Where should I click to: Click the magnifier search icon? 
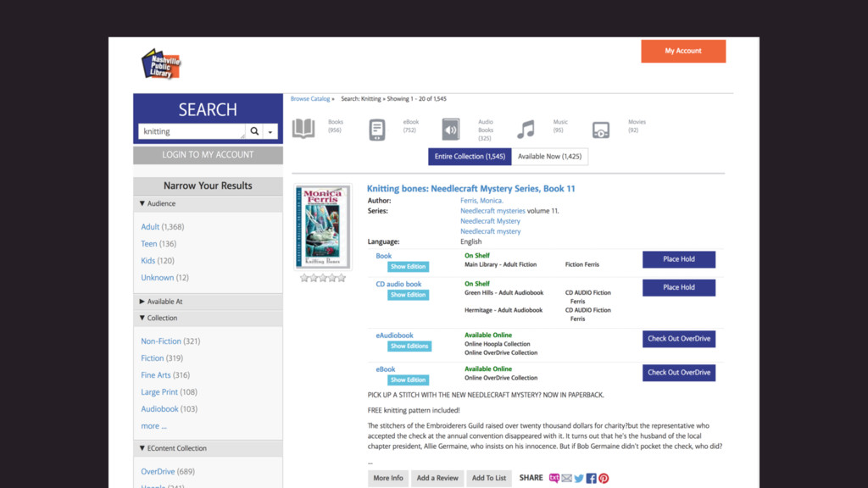[254, 131]
